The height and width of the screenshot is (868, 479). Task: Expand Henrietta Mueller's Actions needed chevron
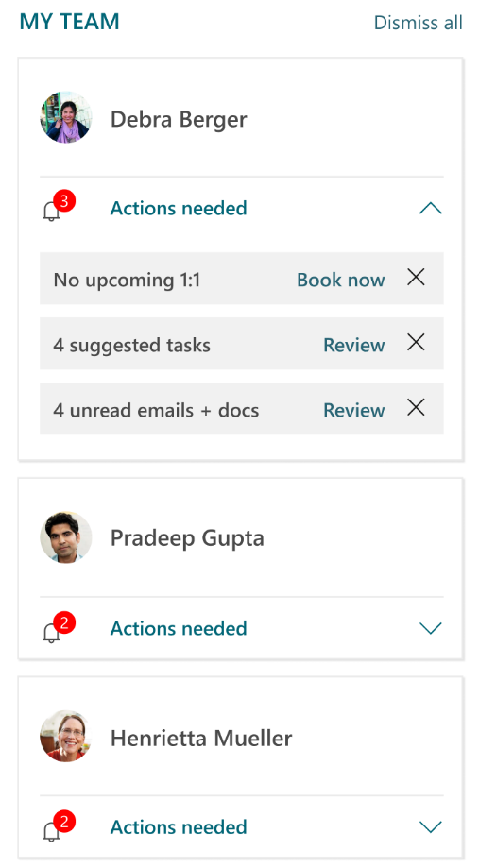(430, 827)
